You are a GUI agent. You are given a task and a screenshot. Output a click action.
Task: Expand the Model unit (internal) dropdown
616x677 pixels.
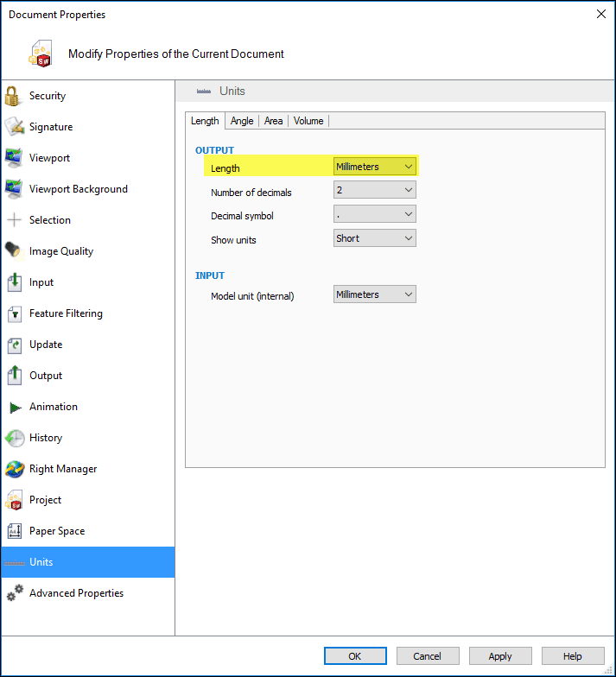(375, 294)
